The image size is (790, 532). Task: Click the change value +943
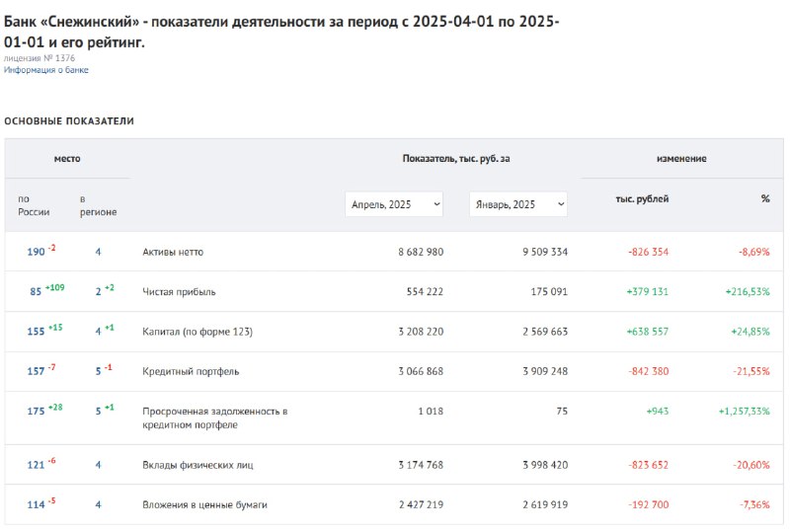pyautogui.click(x=658, y=411)
